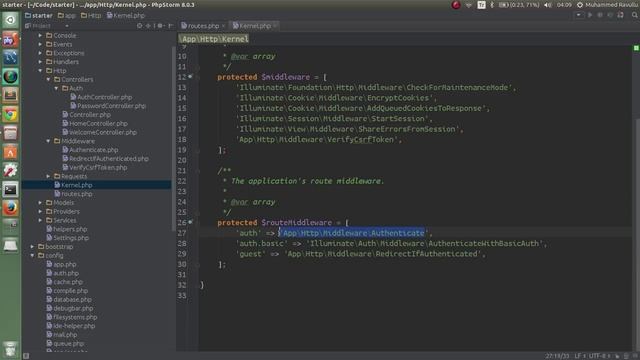
Task: Open the battery indicator menu
Action: [518, 5]
